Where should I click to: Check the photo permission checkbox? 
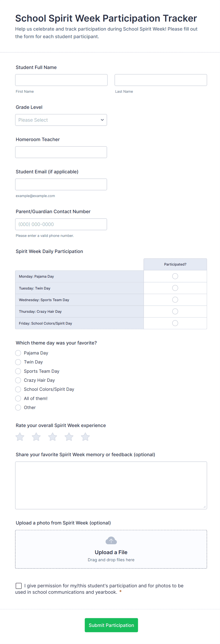pos(19,586)
